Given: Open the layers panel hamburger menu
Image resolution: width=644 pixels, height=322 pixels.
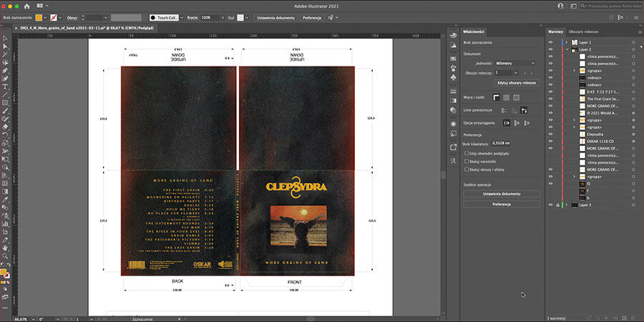Looking at the screenshot, I should coord(640,31).
